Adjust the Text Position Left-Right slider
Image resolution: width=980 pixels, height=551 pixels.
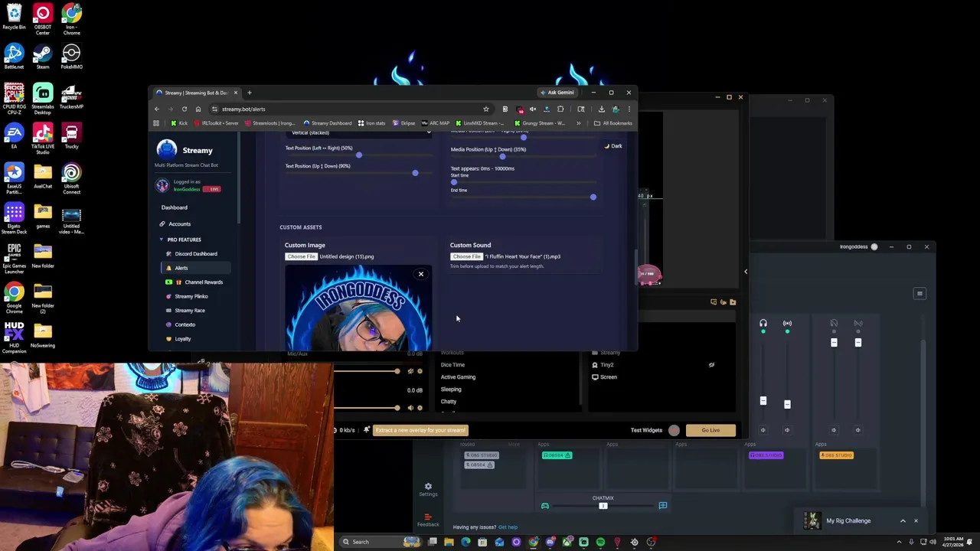pos(359,155)
